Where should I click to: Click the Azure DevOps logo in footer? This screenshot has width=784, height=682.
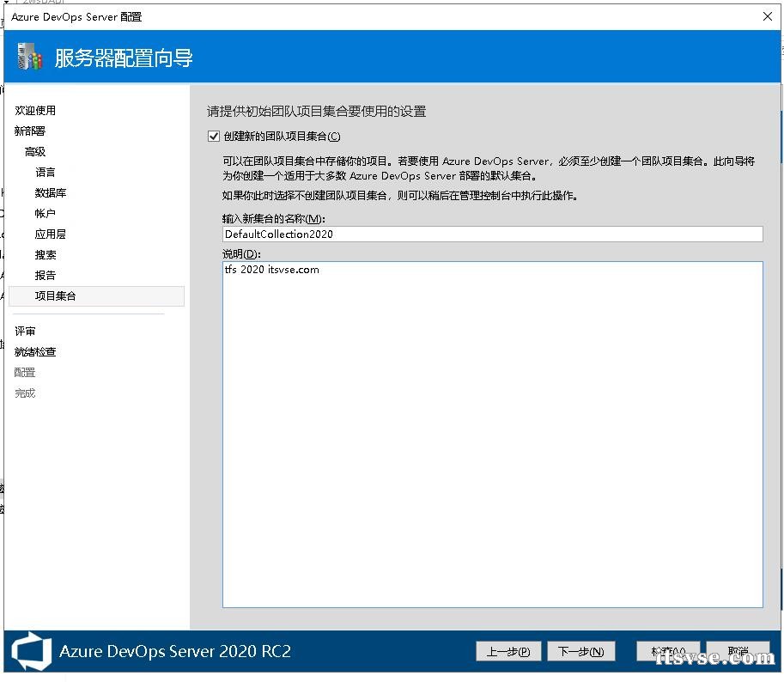pyautogui.click(x=31, y=651)
